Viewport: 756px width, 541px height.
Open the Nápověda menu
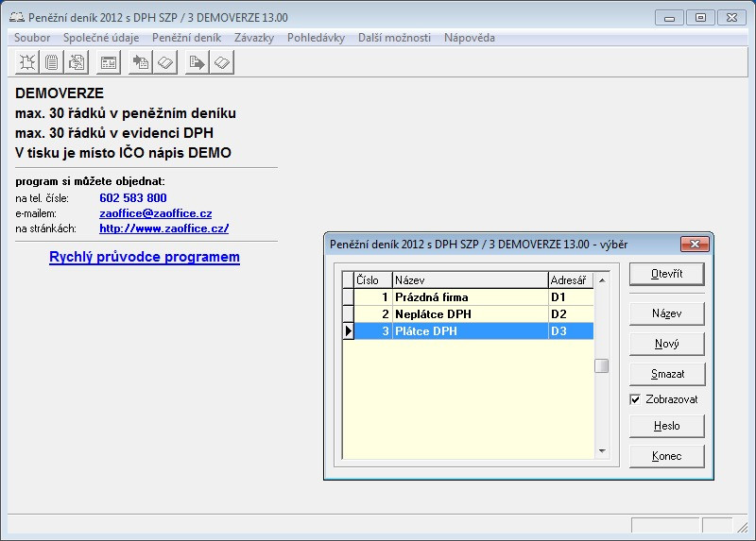469,38
